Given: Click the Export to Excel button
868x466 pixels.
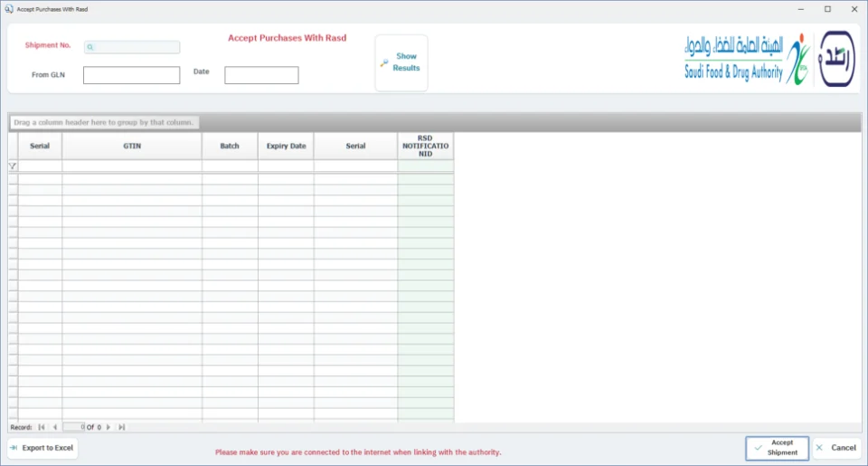Looking at the screenshot, I should [x=42, y=448].
